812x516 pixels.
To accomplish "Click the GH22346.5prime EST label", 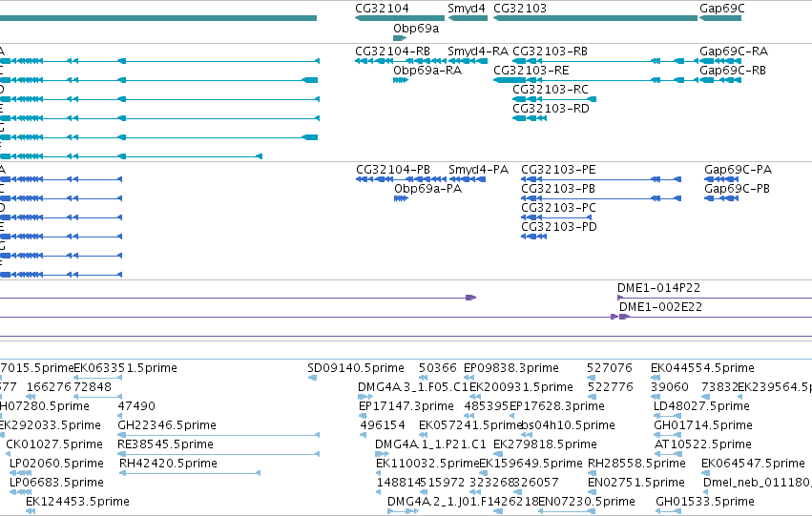I will click(167, 425).
